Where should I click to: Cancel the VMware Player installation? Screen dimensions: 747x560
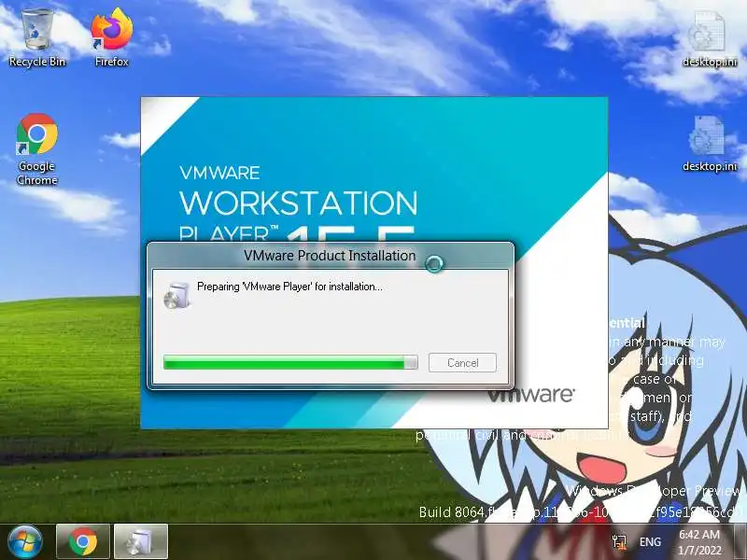tap(462, 363)
